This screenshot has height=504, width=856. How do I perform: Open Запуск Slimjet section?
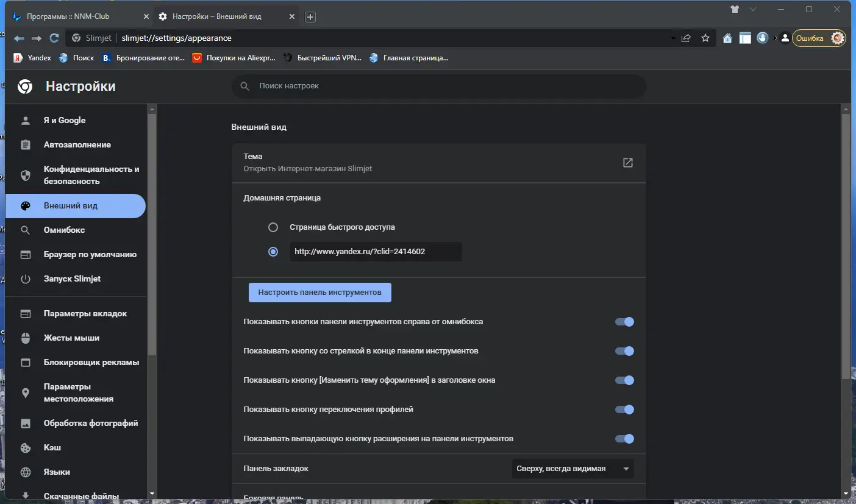(x=76, y=279)
